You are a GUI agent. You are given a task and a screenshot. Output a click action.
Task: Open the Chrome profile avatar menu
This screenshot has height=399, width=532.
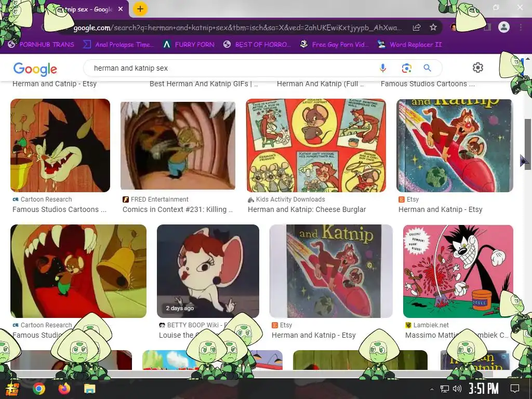(x=504, y=27)
